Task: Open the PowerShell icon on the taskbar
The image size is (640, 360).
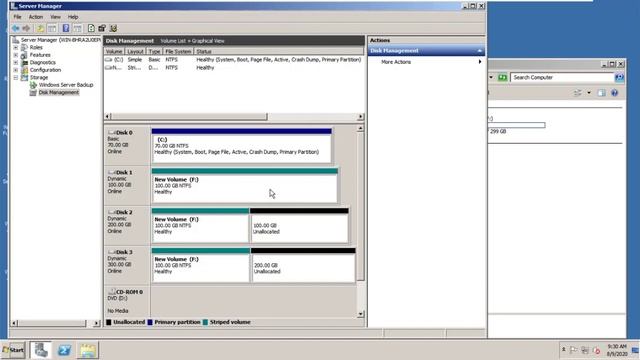Action: click(64, 350)
